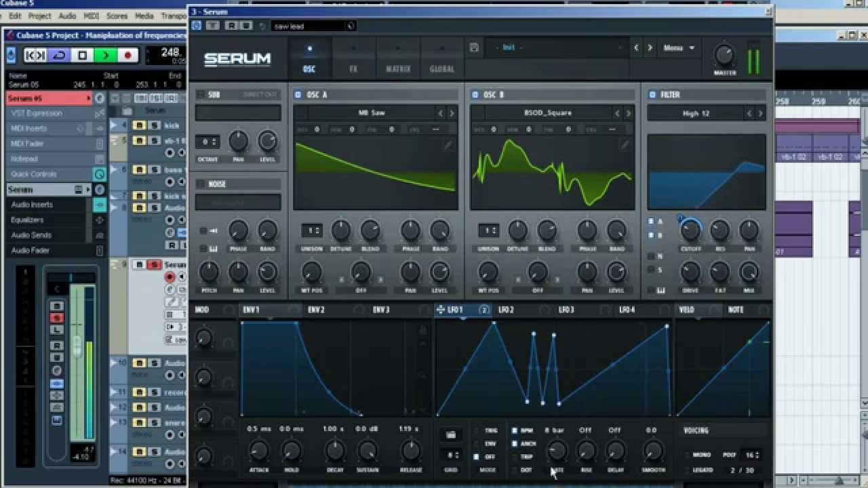Enable the LFO BPM sync checkbox
The width and height of the screenshot is (868, 488).
514,430
